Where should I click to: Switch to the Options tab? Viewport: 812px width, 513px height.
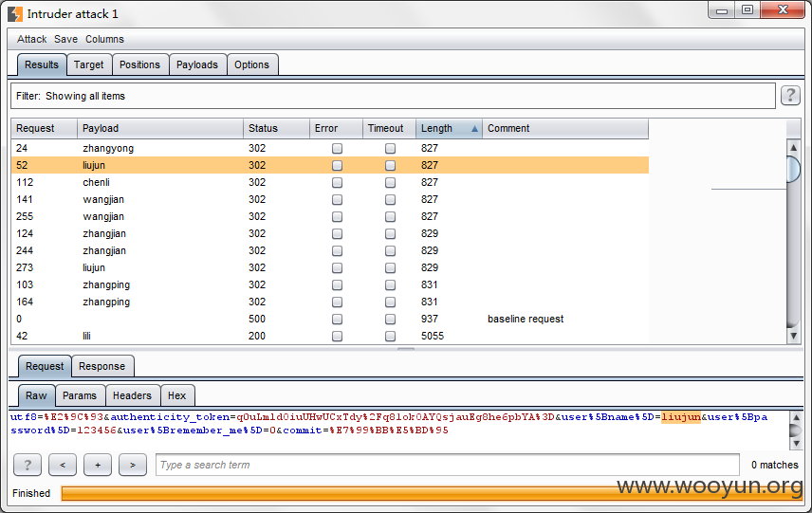coord(251,64)
